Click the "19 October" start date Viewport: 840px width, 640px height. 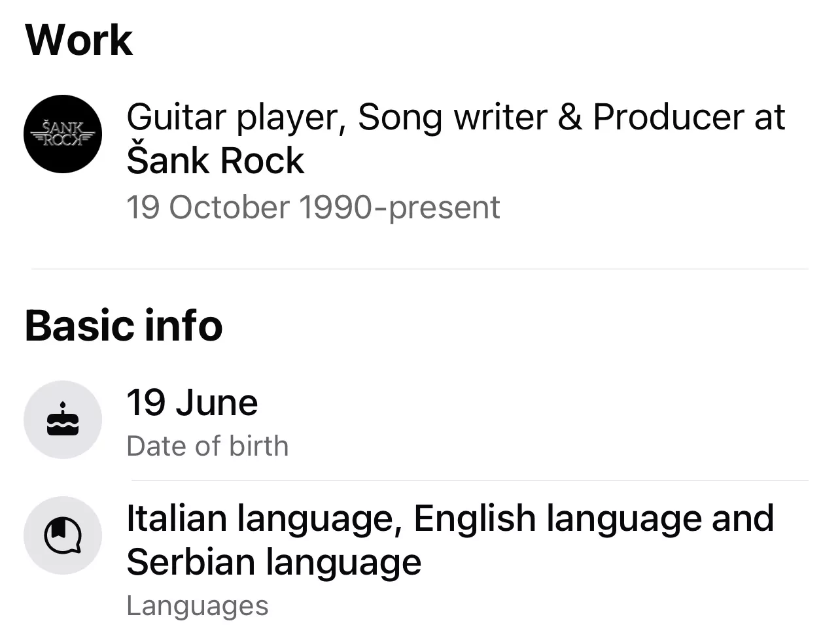point(208,208)
